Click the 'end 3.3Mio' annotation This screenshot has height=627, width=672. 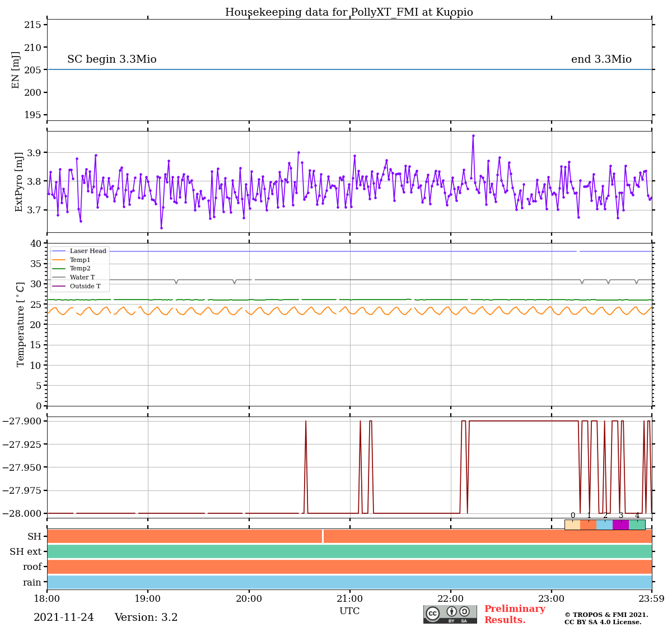pos(601,59)
